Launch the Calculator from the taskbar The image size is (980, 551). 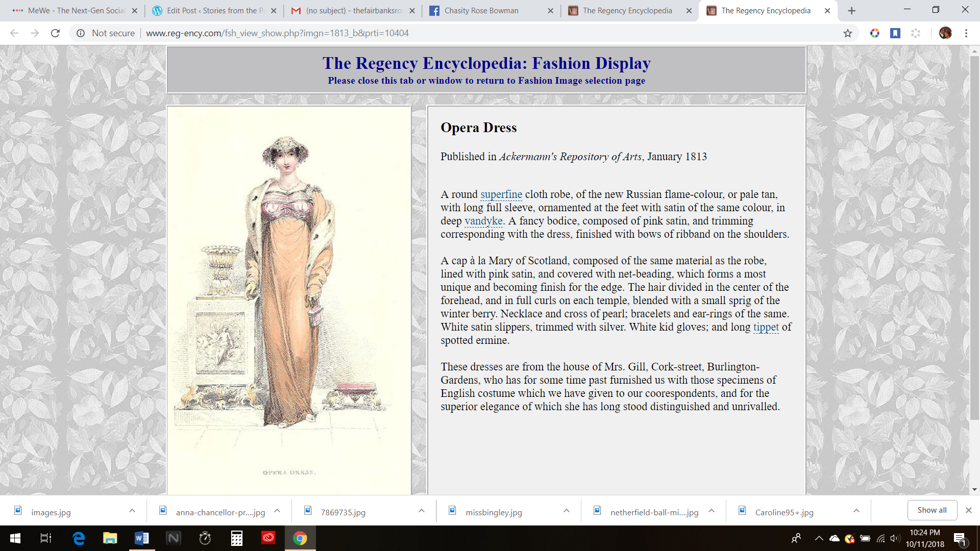[x=236, y=538]
